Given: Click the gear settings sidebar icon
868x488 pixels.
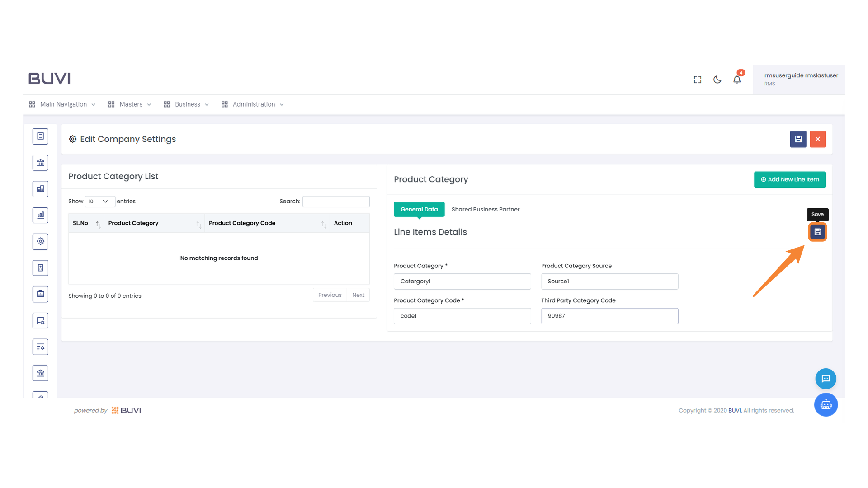Looking at the screenshot, I should pos(40,241).
